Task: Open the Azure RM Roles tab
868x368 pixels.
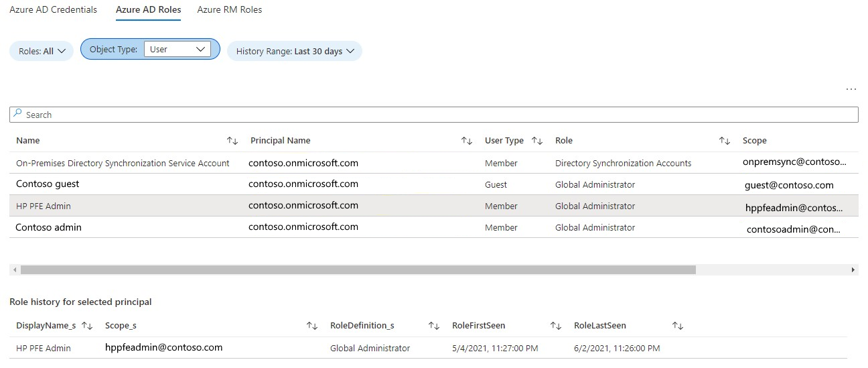Action: pyautogui.click(x=230, y=10)
